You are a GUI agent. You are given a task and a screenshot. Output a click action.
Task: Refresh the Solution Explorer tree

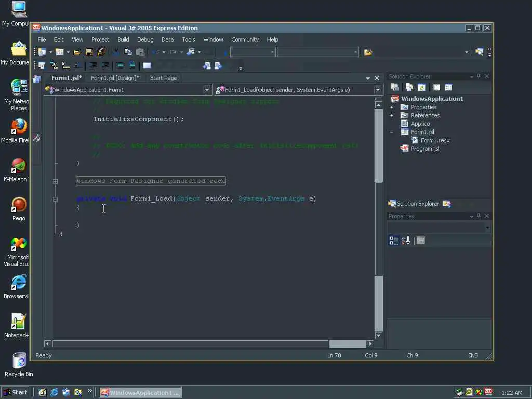click(422, 87)
